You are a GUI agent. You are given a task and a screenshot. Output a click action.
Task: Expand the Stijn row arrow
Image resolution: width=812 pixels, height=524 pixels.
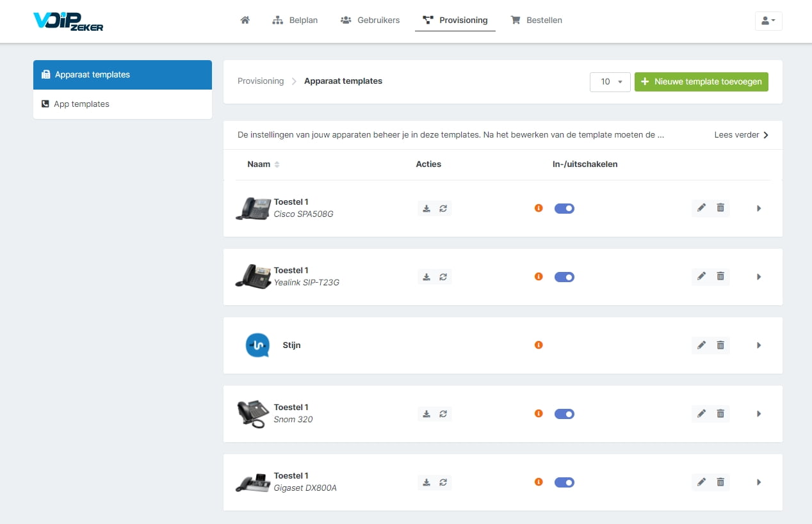point(759,345)
